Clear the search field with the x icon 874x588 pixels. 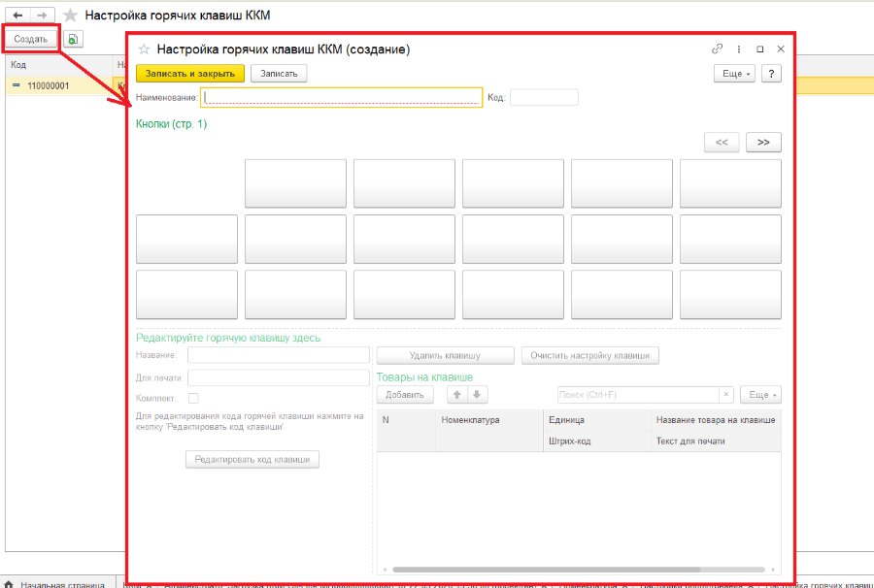pyautogui.click(x=726, y=395)
